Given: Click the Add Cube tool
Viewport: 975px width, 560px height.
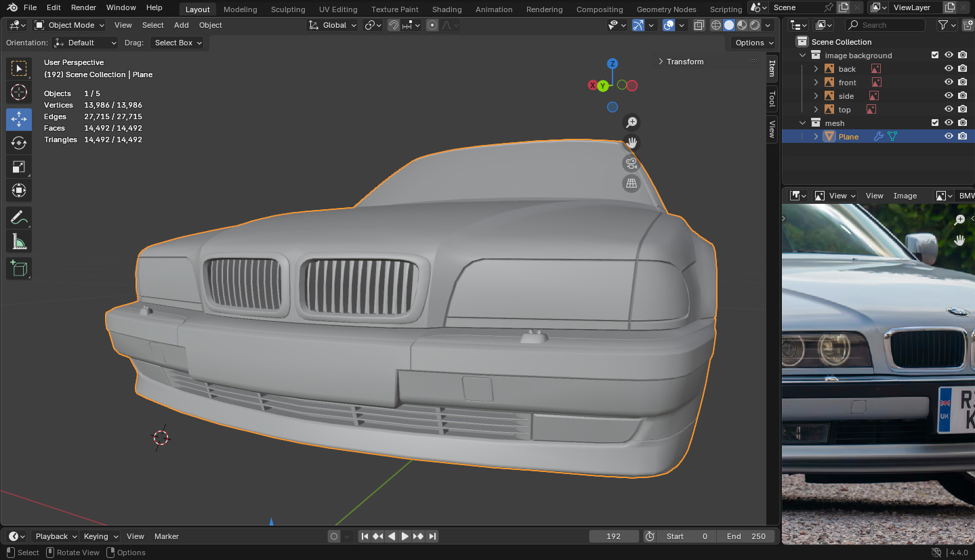Looking at the screenshot, I should [19, 268].
